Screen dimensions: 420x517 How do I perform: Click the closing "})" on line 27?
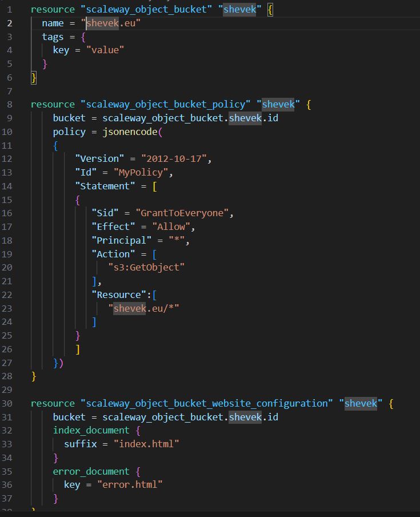point(58,363)
